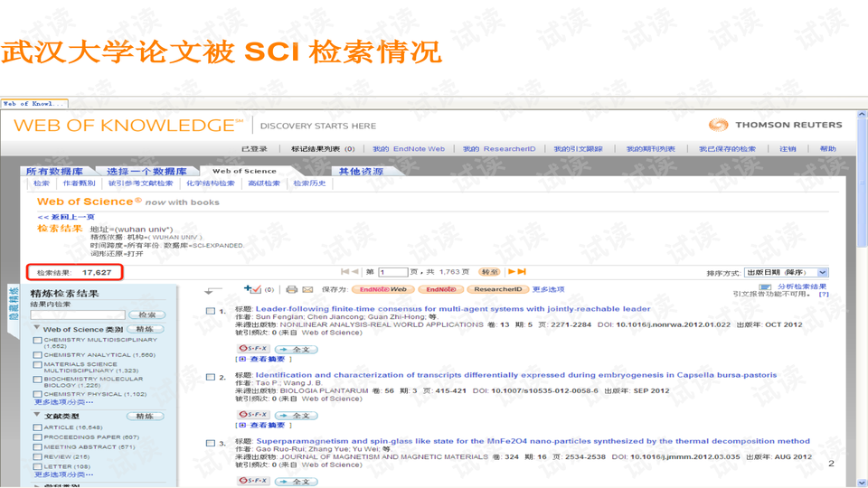This screenshot has width=868, height=488.
Task: Check ARTICLE document type box
Action: 37,427
